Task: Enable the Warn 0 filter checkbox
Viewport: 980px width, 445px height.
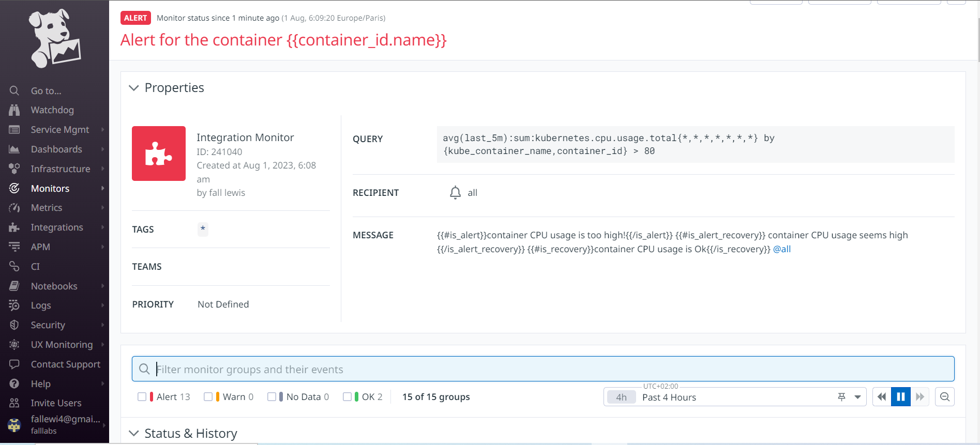Action: click(x=208, y=397)
